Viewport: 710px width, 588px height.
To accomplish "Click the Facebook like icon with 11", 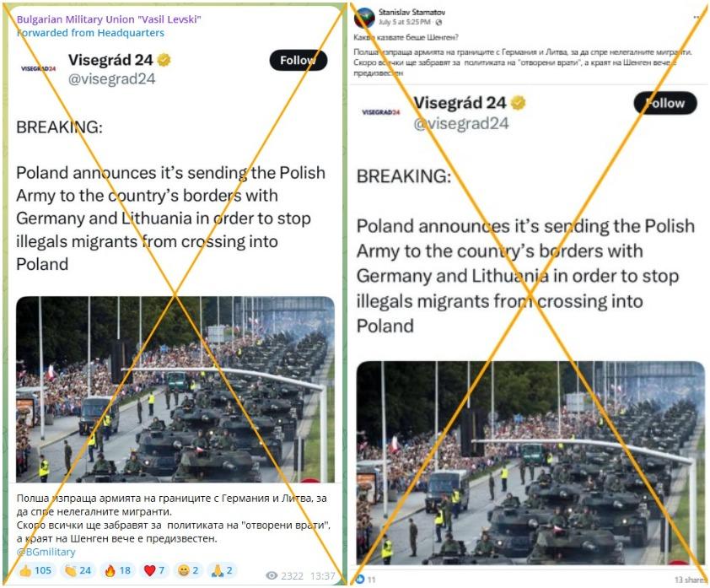I will [360, 580].
